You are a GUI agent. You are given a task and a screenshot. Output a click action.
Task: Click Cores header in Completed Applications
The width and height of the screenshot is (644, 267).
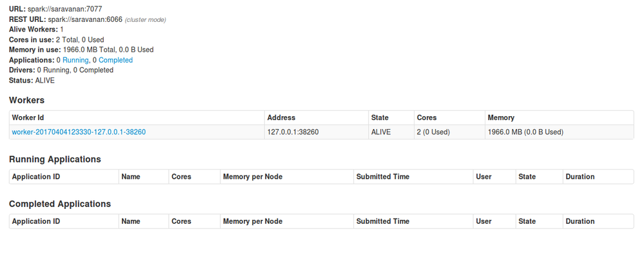click(181, 221)
